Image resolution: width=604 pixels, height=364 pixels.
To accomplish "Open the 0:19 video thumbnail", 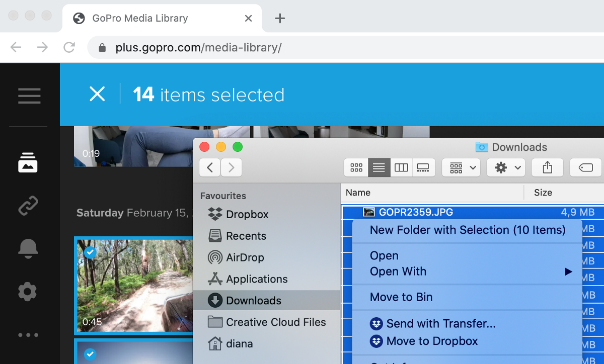I will pos(133,146).
